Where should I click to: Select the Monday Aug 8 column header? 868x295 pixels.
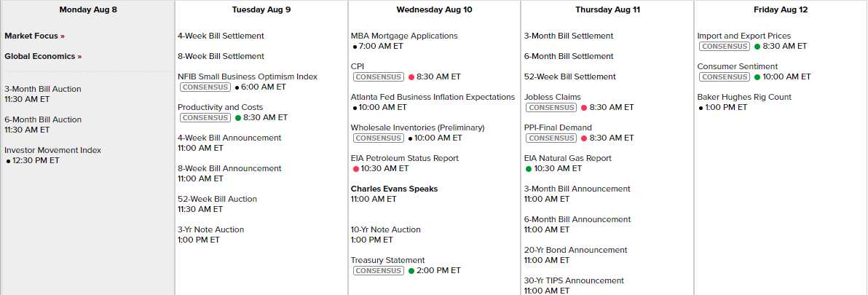click(x=87, y=9)
